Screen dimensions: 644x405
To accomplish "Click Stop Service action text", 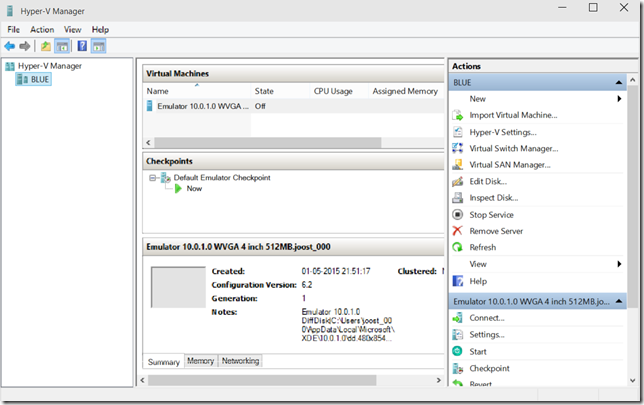I will (491, 215).
